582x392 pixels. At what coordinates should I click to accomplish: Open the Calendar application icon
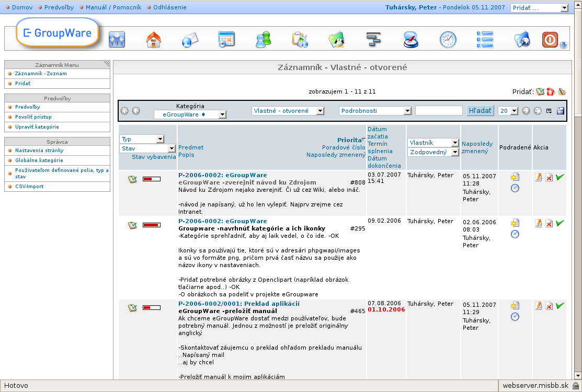pos(226,40)
